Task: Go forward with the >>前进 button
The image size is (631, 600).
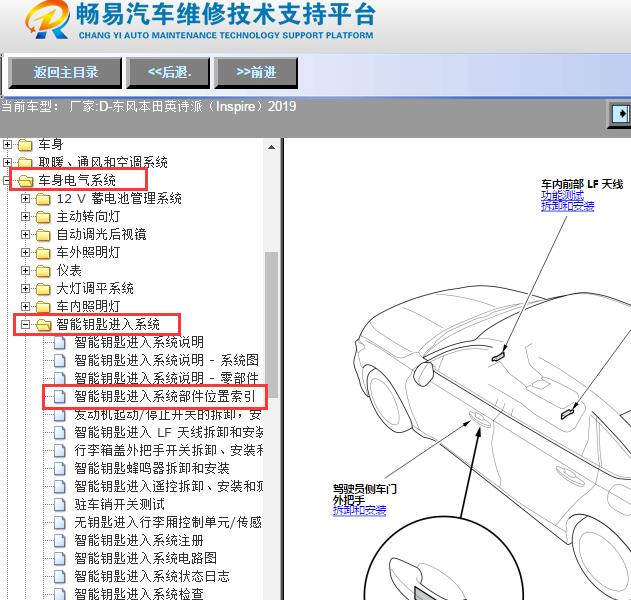Action: click(x=256, y=72)
